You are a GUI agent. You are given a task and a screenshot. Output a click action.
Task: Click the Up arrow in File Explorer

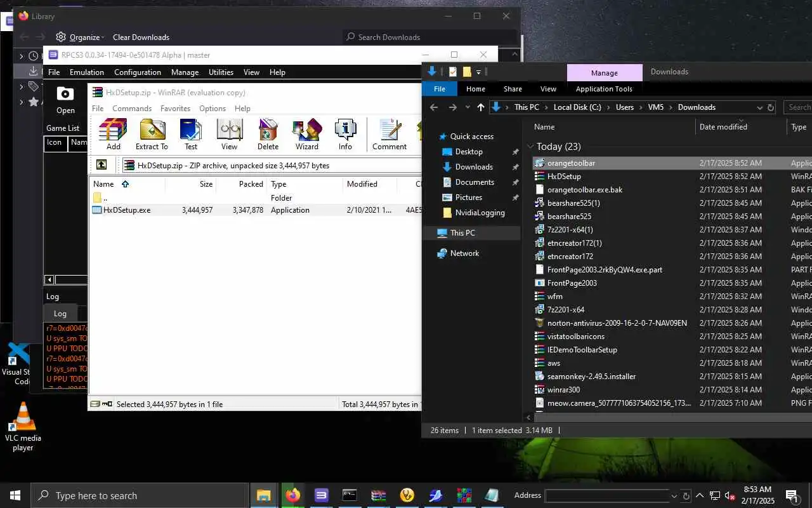480,107
